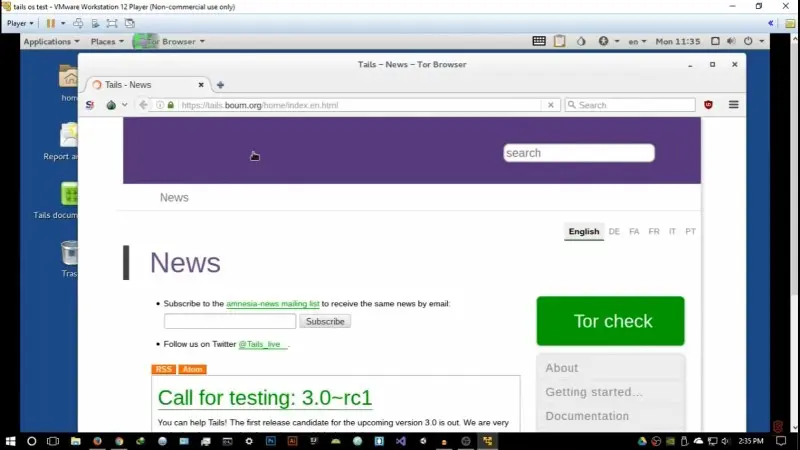800x450 pixels.
Task: Click the Tails site search field
Action: pos(579,153)
